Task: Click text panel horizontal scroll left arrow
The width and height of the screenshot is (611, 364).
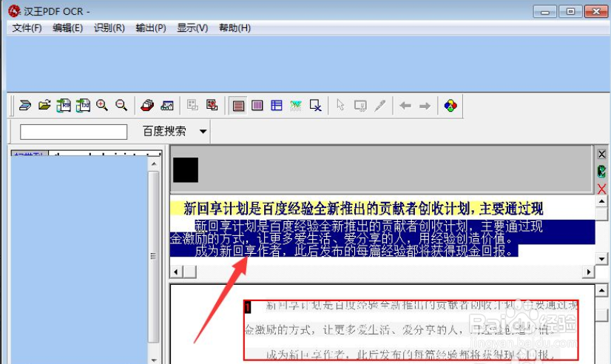Action: point(176,272)
